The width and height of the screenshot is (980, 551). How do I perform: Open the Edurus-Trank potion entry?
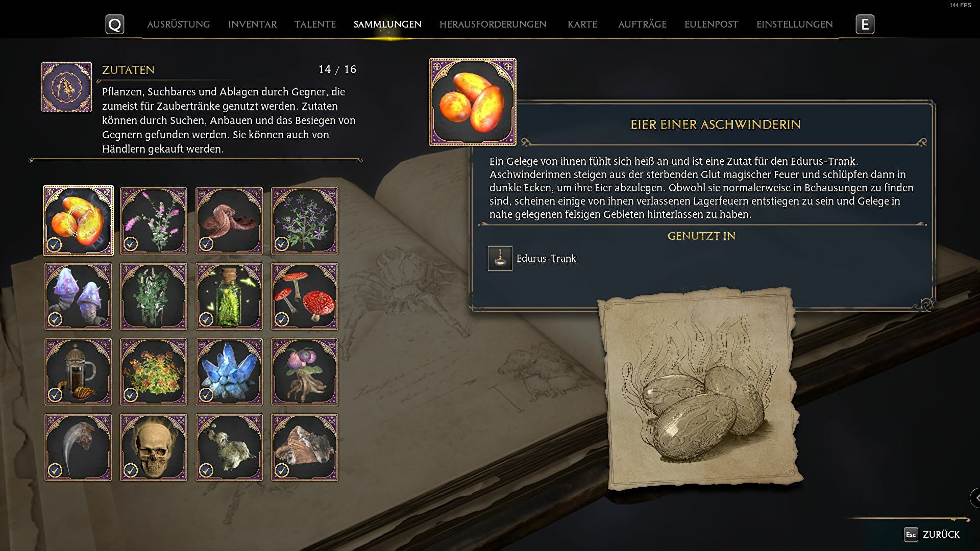click(x=532, y=259)
